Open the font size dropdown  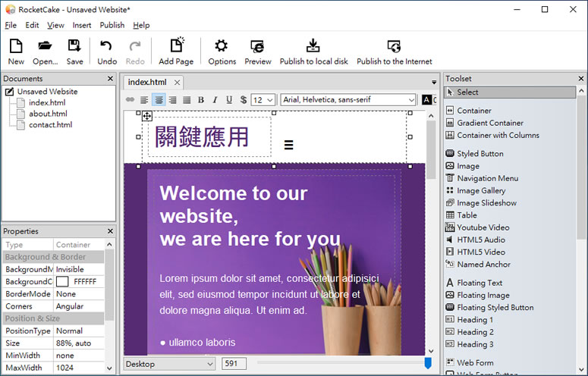click(x=263, y=100)
